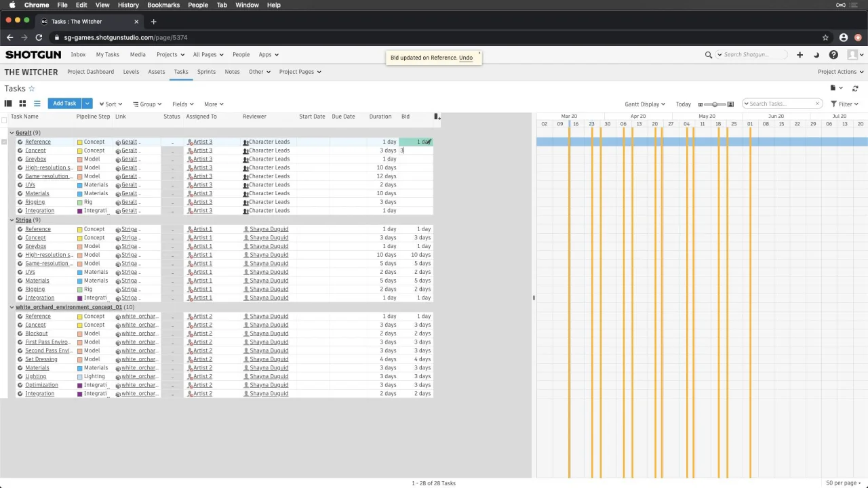Jump to Today in the Gantt chart
The image size is (868, 488).
click(x=684, y=104)
